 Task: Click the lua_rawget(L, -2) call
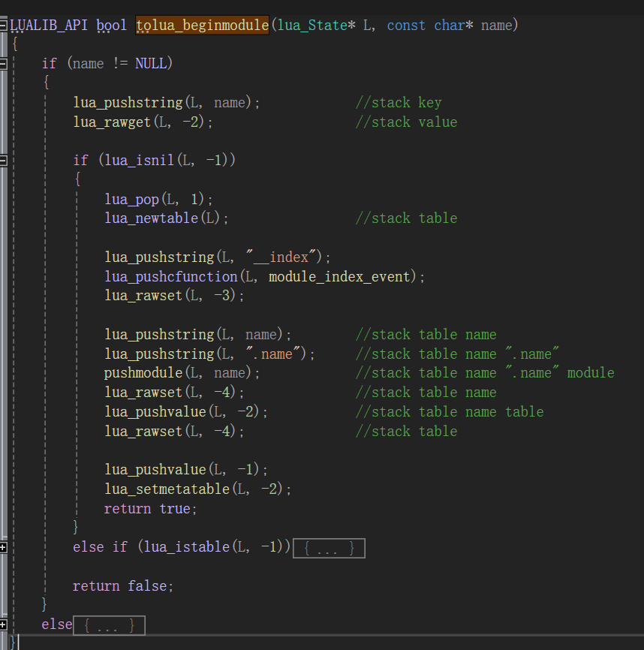coord(143,122)
